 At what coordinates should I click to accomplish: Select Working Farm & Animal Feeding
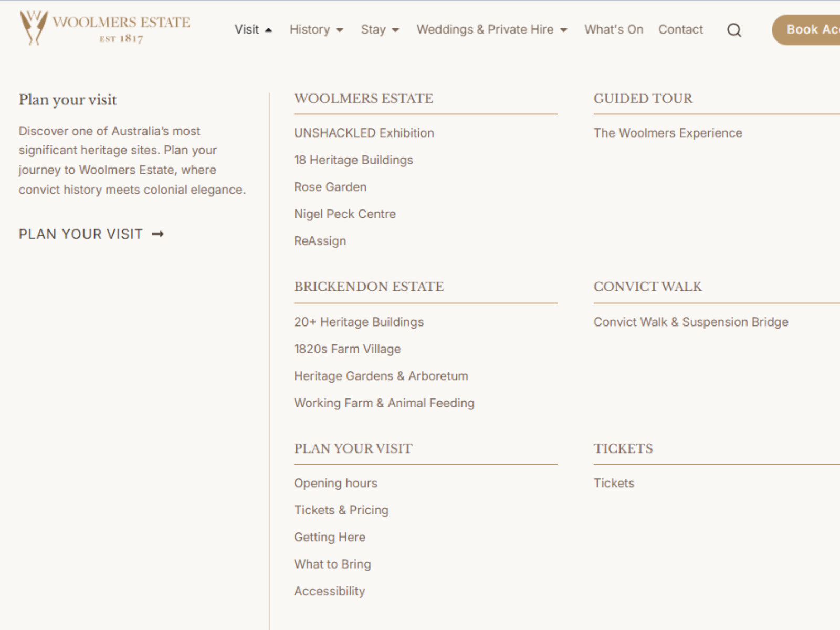(384, 403)
